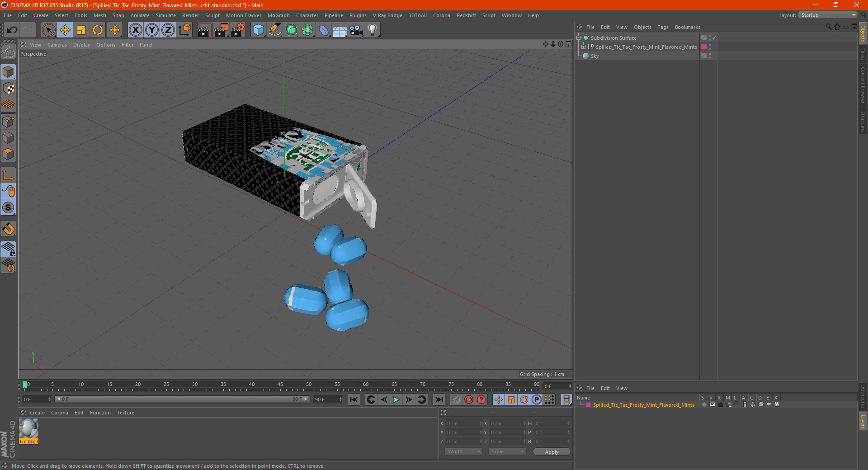This screenshot has height=470, width=868.
Task: Select the Live Selection tool
Action: pos(48,30)
